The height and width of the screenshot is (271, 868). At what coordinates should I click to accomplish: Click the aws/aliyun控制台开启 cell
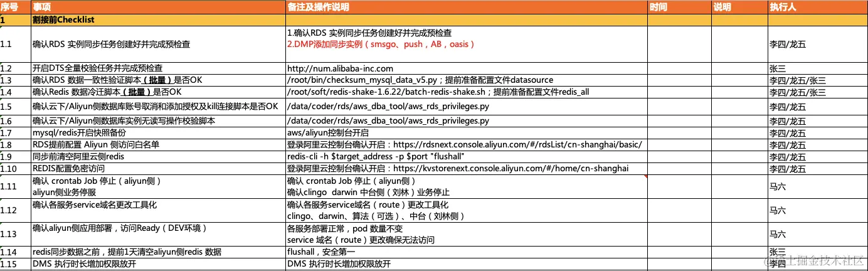[466, 134]
